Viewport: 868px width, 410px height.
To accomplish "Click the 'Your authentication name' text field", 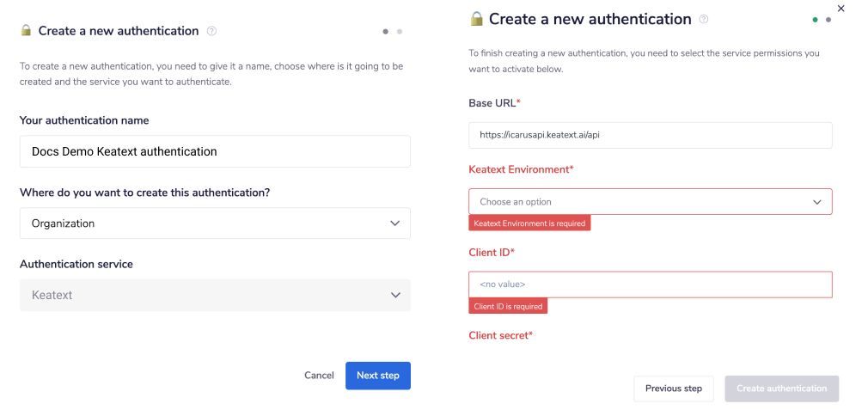I will tap(215, 151).
